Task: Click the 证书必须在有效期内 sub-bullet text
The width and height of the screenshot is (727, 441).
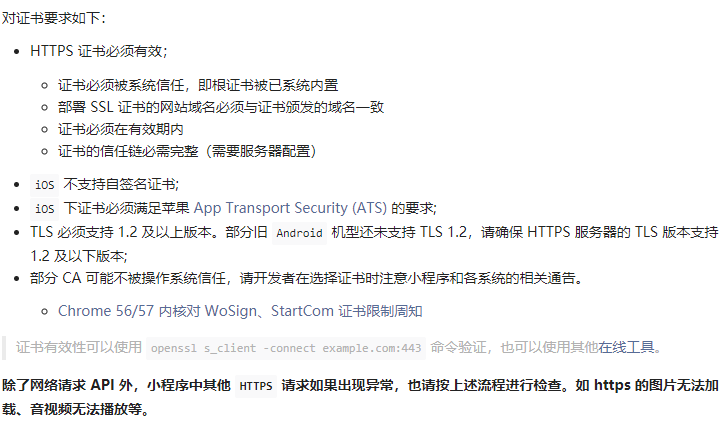Action: pos(121,129)
